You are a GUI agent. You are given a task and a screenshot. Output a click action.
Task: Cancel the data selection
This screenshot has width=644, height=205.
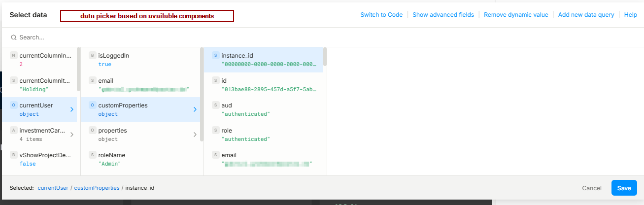click(591, 188)
